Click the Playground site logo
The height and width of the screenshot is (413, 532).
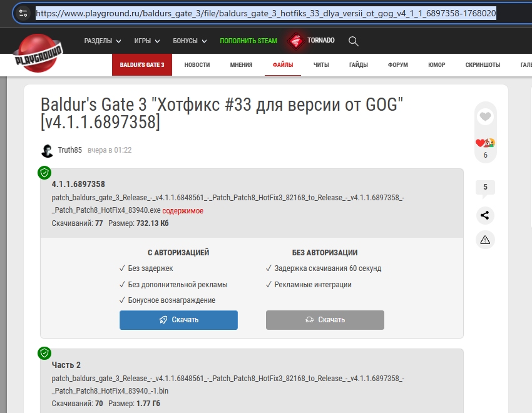39,54
